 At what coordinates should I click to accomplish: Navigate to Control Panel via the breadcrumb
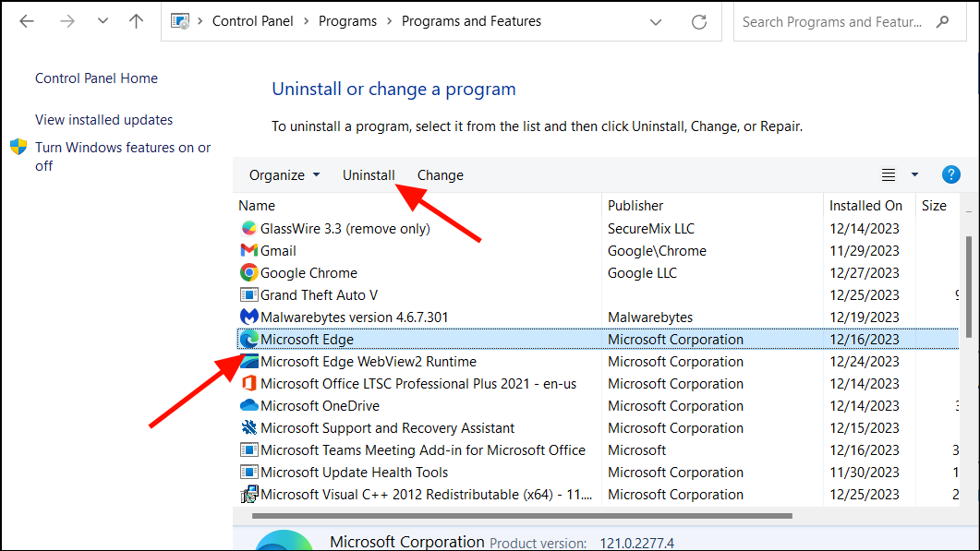252,20
